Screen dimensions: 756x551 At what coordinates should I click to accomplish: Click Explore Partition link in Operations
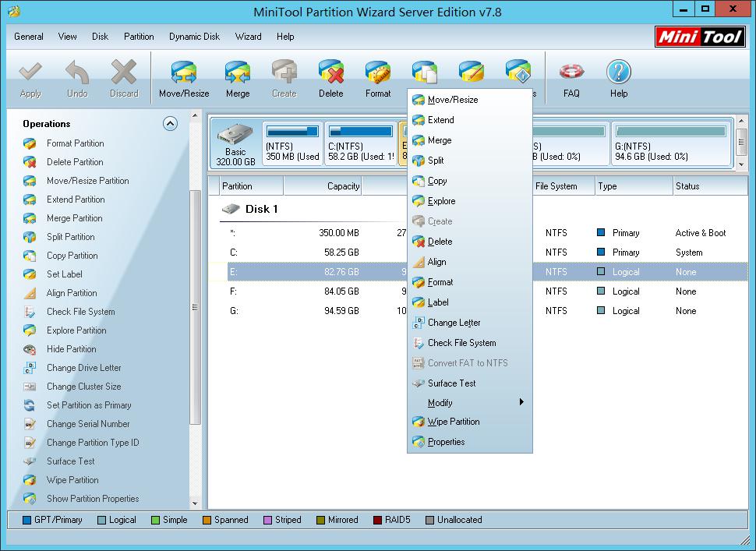coord(76,330)
